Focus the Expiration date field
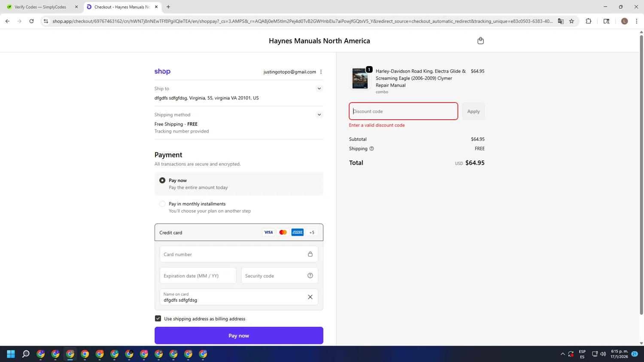Screen dimensions: 644x362 [x=198, y=276]
